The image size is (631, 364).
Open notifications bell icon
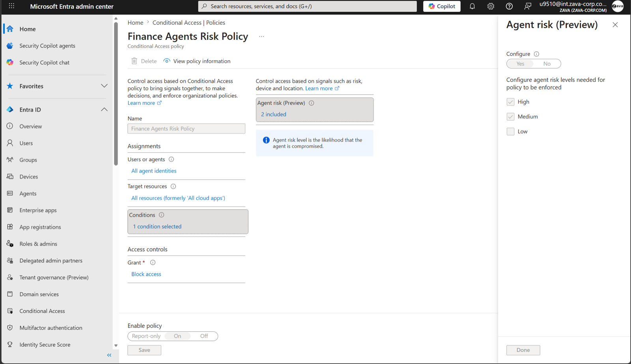pos(472,6)
